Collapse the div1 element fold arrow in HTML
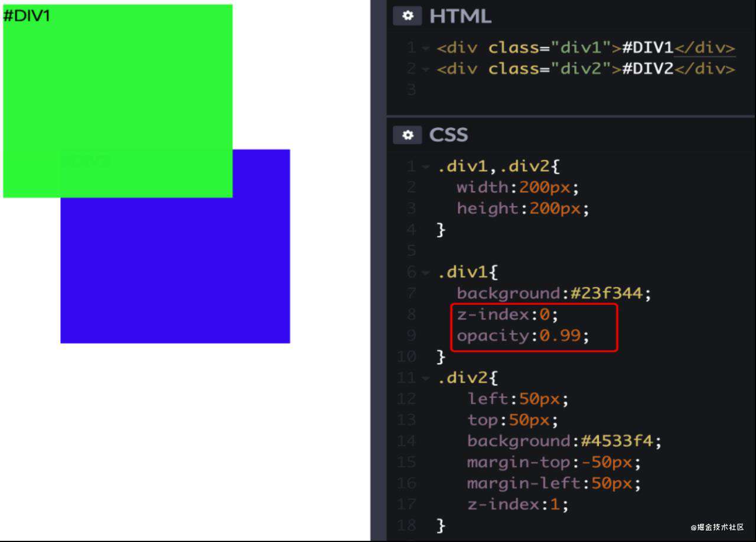756x542 pixels. tap(426, 48)
